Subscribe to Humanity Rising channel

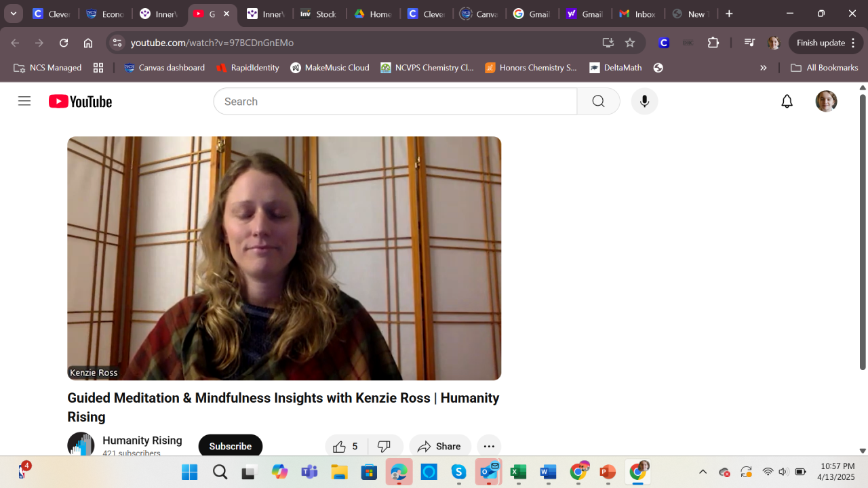pyautogui.click(x=231, y=446)
